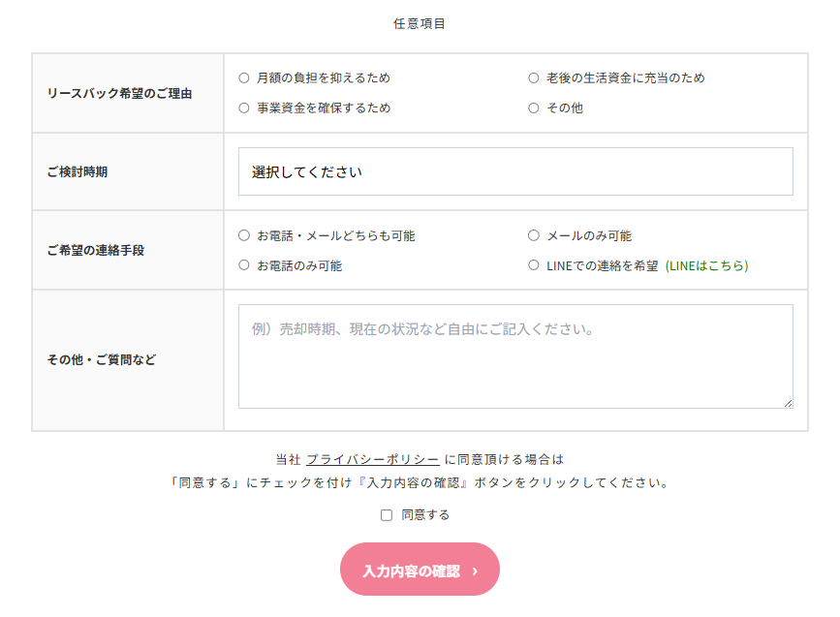Choose LINEでの連絡を希望 contact option
The height and width of the screenshot is (617, 840).
[532, 264]
